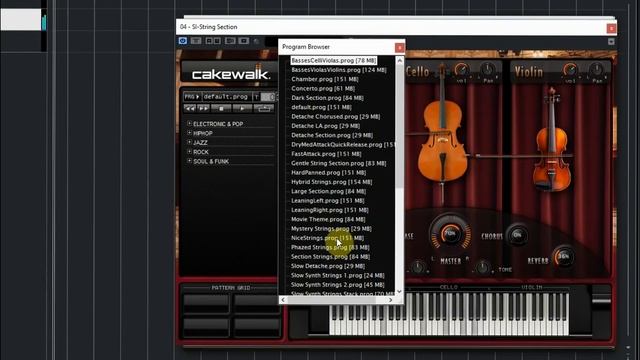Select the Violin instrument image
Viewport: 640px width, 360px height.
552,140
